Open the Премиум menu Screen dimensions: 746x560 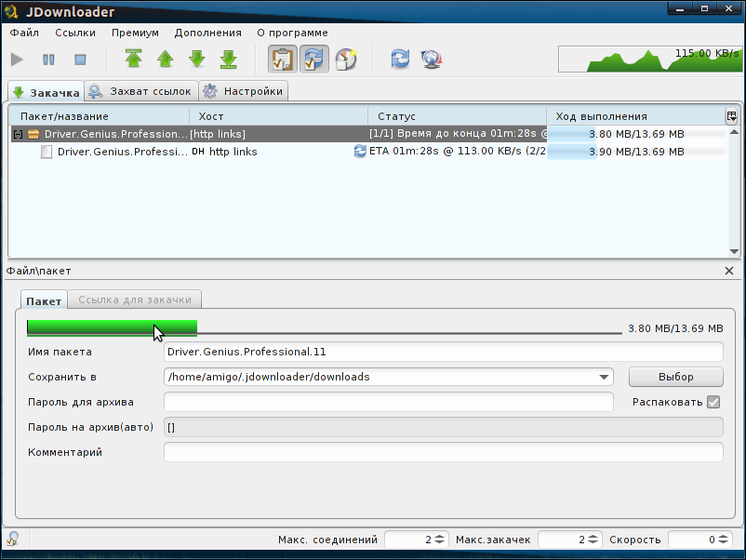135,33
